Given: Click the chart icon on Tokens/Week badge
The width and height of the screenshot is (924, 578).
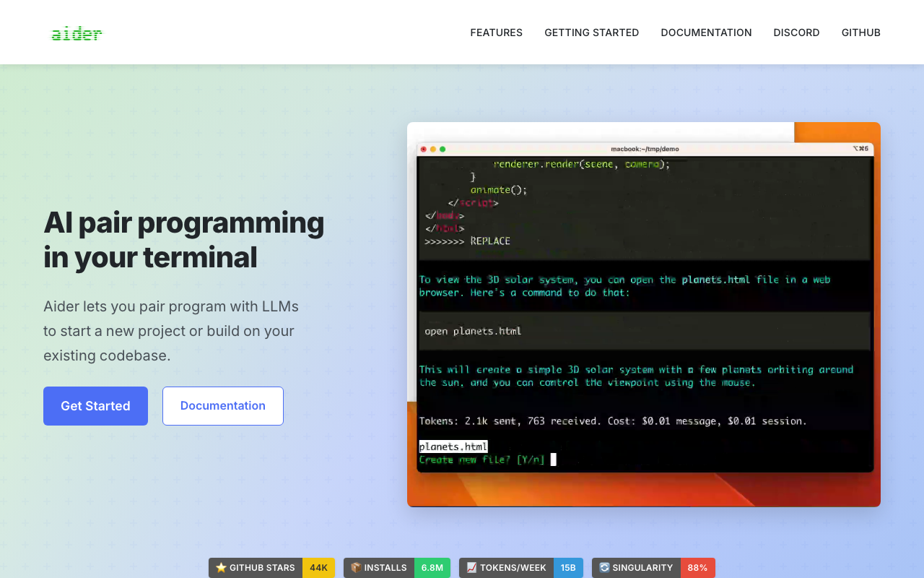Looking at the screenshot, I should click(x=471, y=568).
